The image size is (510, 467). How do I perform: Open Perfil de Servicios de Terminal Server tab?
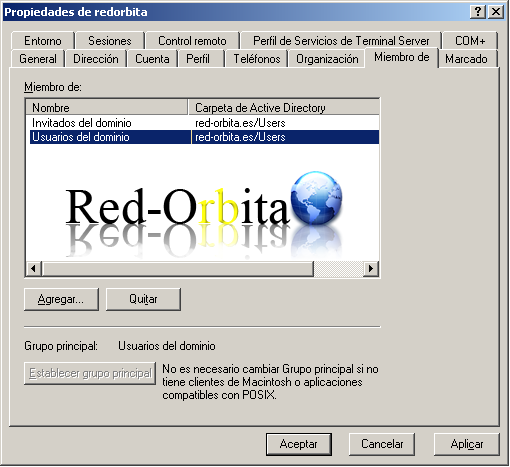click(x=341, y=41)
